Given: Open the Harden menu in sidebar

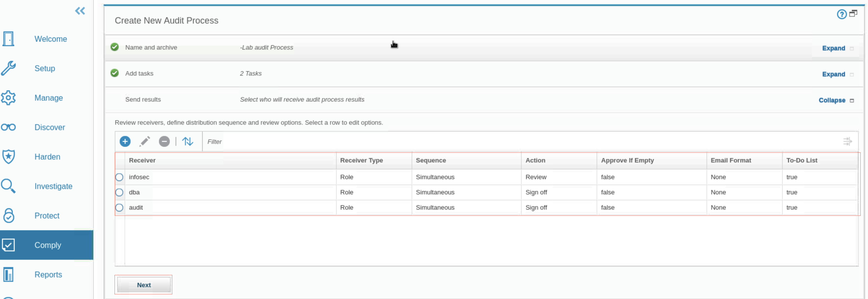Looking at the screenshot, I should click(x=47, y=157).
